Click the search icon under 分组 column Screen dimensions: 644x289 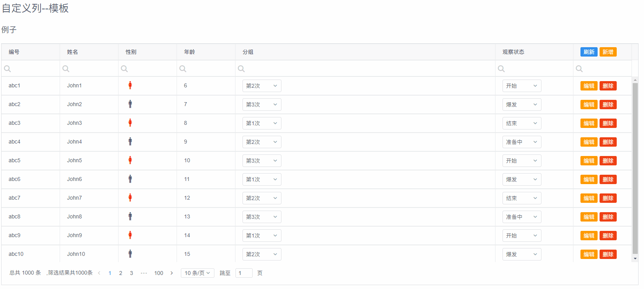pyautogui.click(x=241, y=69)
